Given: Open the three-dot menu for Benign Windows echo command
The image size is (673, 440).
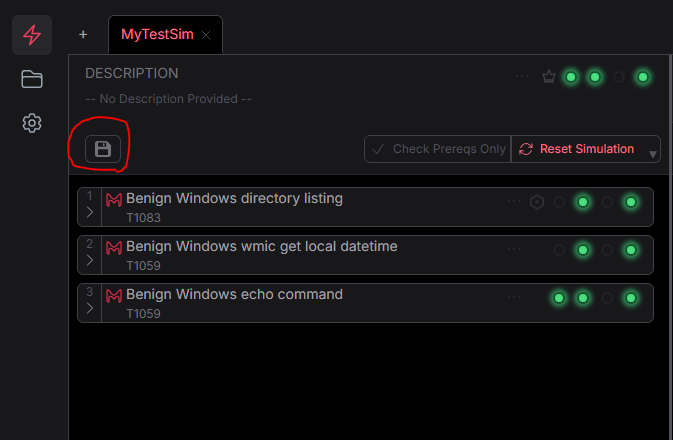Looking at the screenshot, I should pos(514,298).
